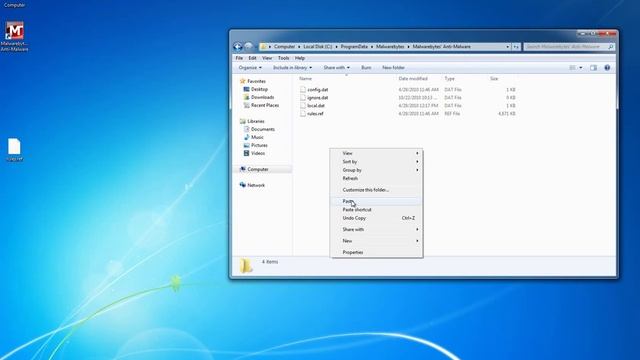Choose Properties from context menu

(x=376, y=253)
